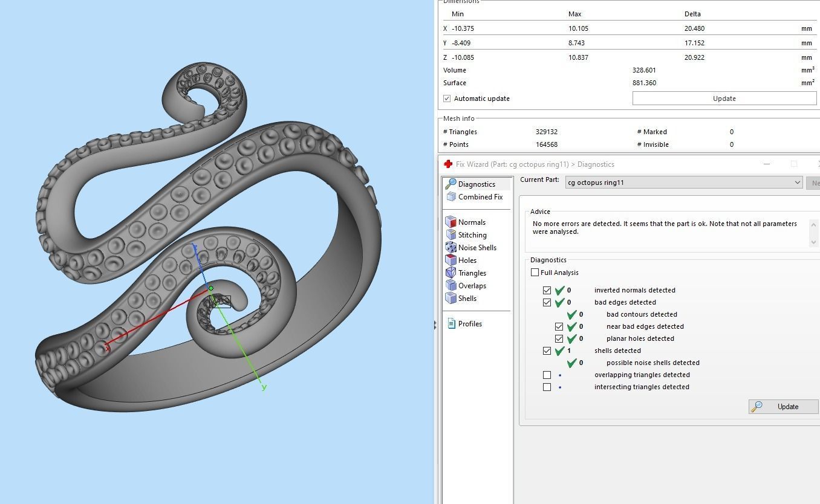This screenshot has height=504, width=820.
Task: Uncheck bad edges detected checkbox
Action: point(547,302)
